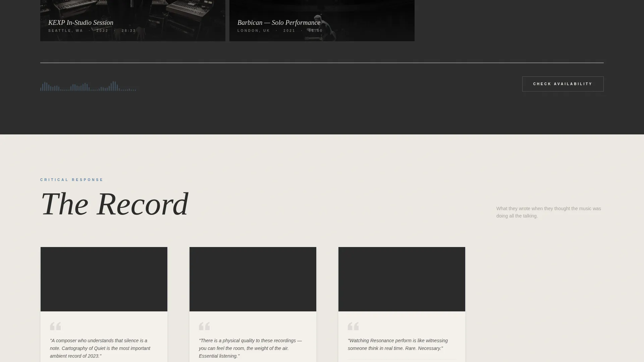
Task: Open the review card image above the Cartography of Quiet quote
Action: 104,279
